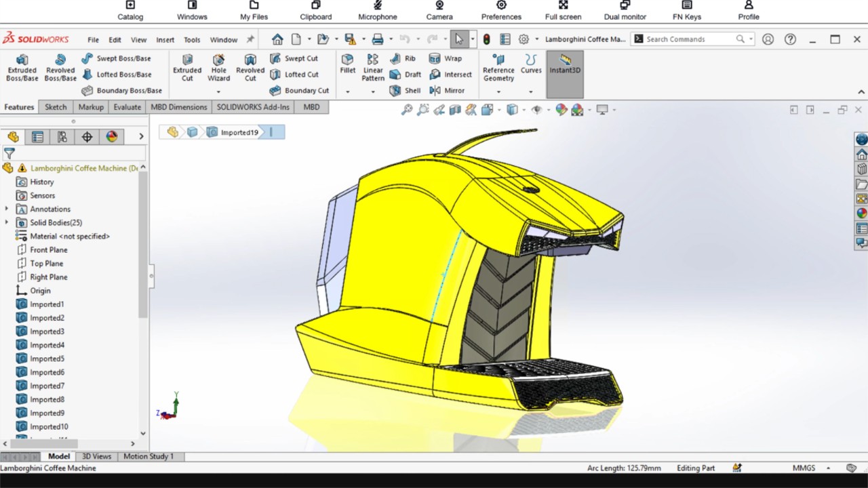Open the Clipboard option in top bar

click(316, 11)
